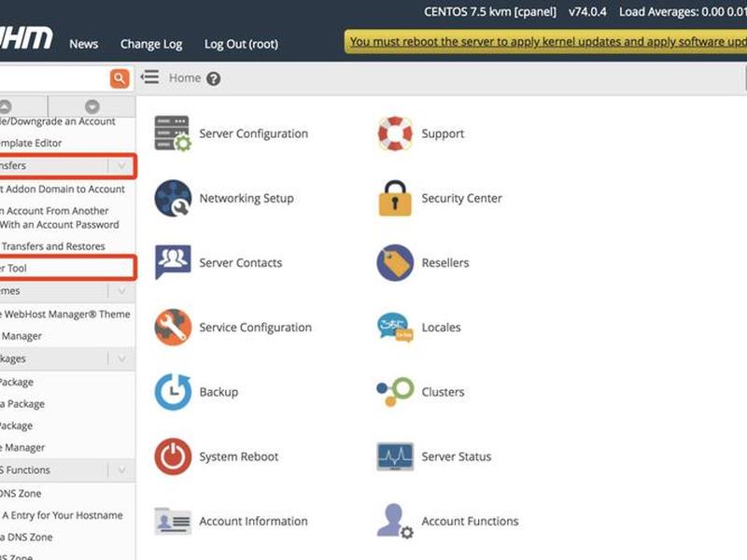Open the Backup text link

tap(218, 392)
